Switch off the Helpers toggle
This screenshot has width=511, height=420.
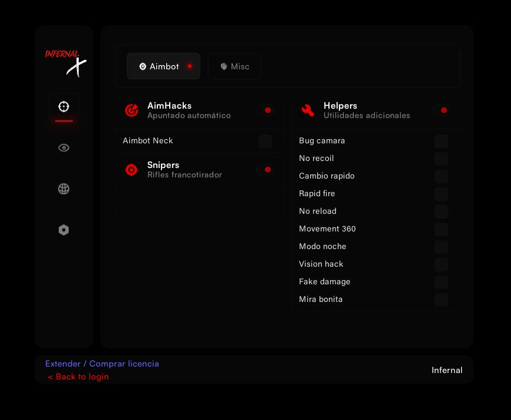click(x=442, y=110)
